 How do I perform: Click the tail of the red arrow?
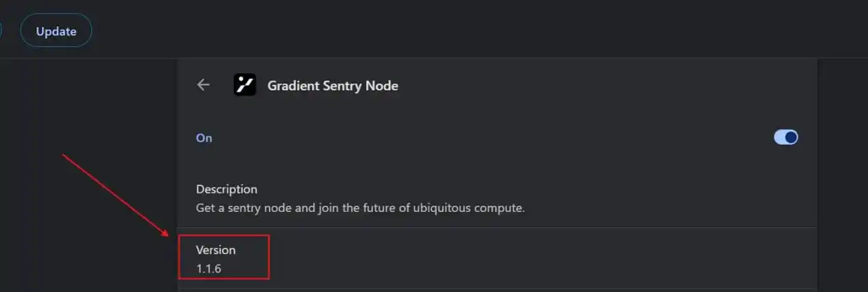point(65,156)
